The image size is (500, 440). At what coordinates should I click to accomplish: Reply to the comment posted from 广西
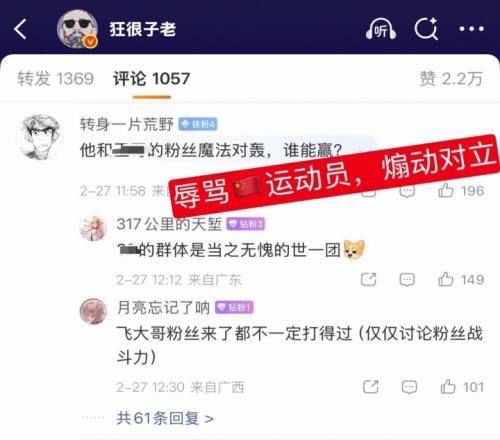pos(409,387)
